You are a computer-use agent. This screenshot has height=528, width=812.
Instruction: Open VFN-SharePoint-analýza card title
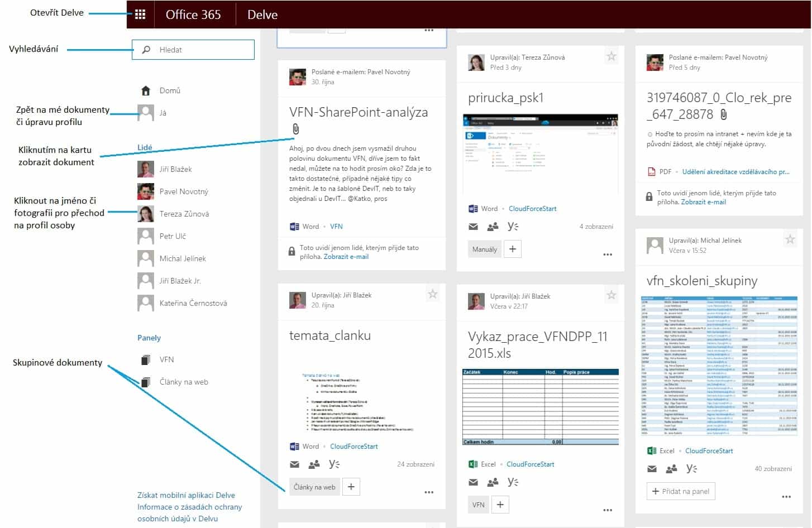(x=359, y=112)
